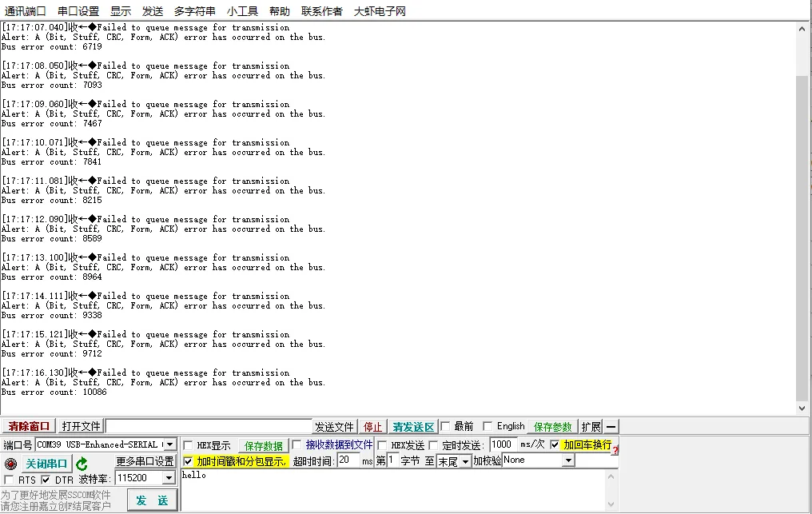Enable the HEX显示 checkbox
This screenshot has height=514, width=812.
click(x=188, y=445)
